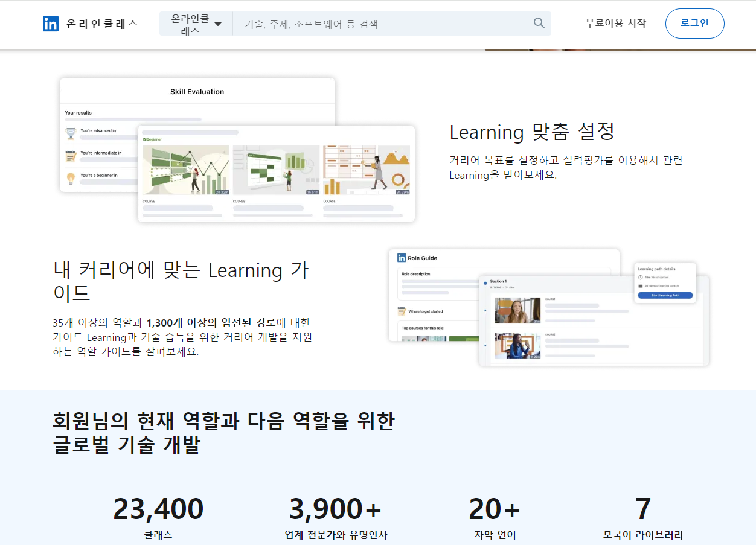The image size is (756, 545).
Task: Click the LinkedIn logo icon
Action: tap(51, 24)
